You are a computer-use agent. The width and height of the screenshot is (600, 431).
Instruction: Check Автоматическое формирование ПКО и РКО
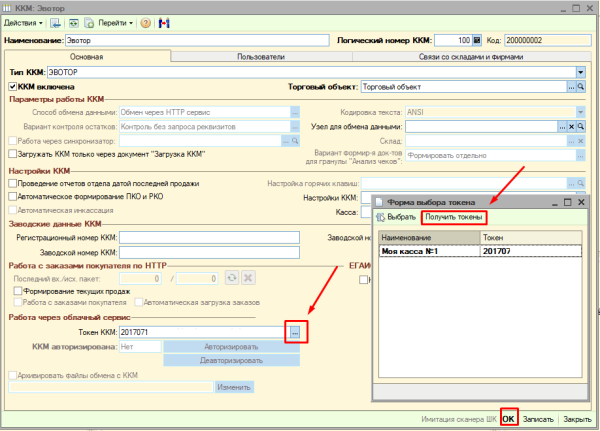point(13,198)
